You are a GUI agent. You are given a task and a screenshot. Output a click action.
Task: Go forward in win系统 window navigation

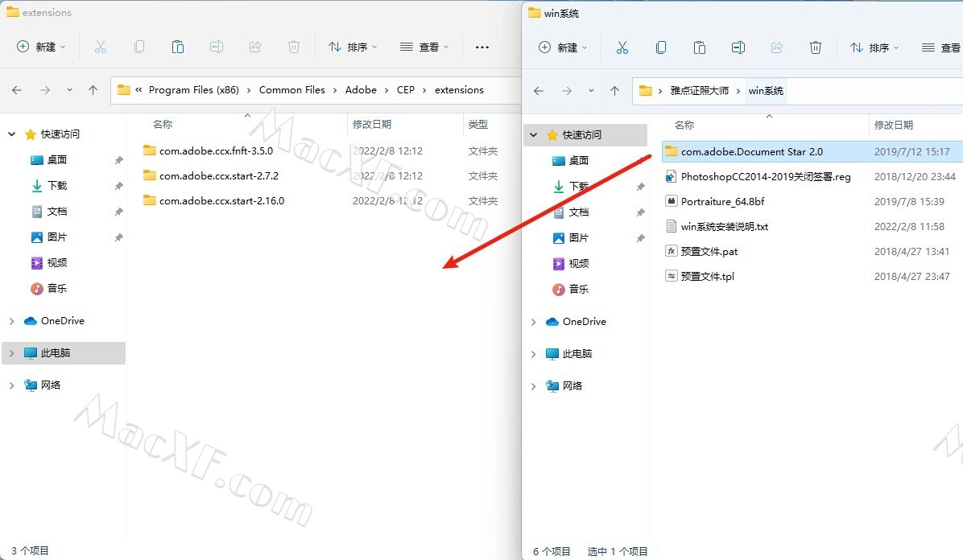(567, 91)
